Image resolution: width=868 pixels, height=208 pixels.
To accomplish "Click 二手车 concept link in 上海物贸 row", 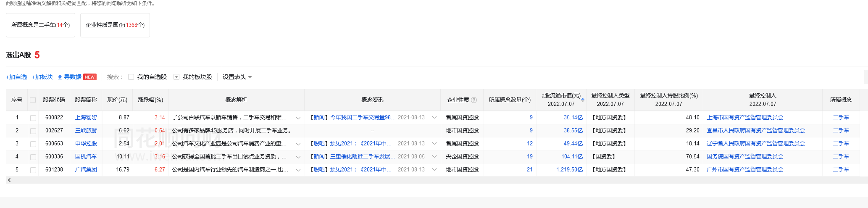I will (x=841, y=118).
